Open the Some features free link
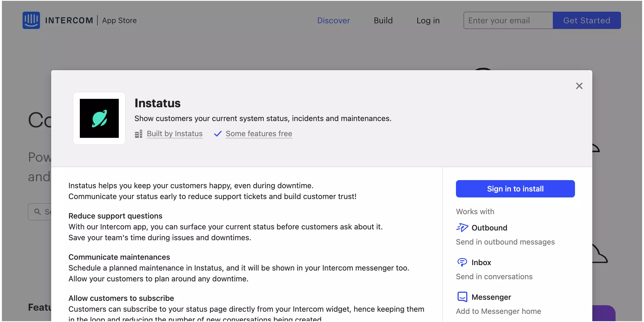Viewport: 644px width, 322px height. (x=259, y=134)
